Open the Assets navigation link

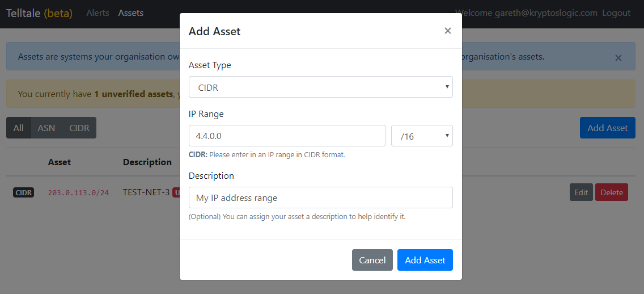(130, 12)
